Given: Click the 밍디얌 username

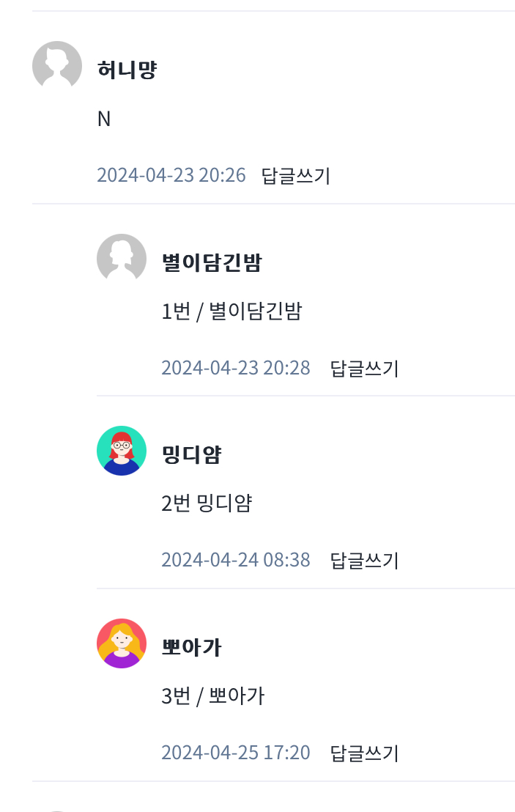Looking at the screenshot, I should (x=191, y=454).
